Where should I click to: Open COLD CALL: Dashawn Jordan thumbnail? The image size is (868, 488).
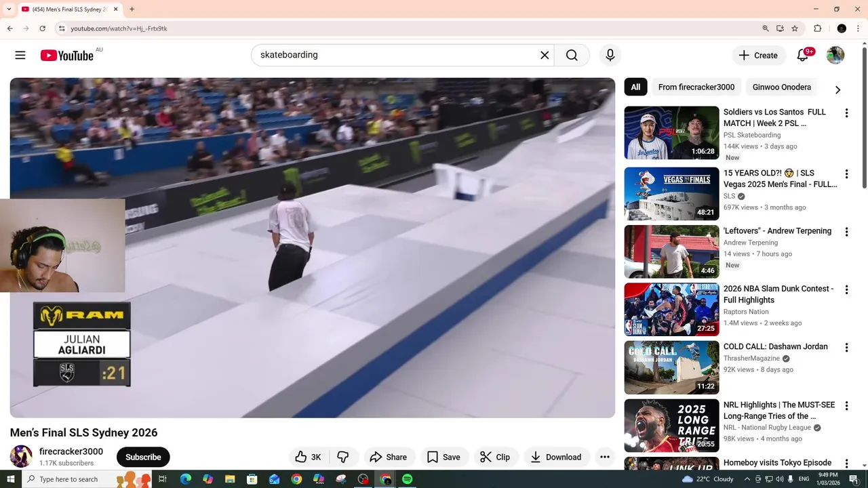671,367
